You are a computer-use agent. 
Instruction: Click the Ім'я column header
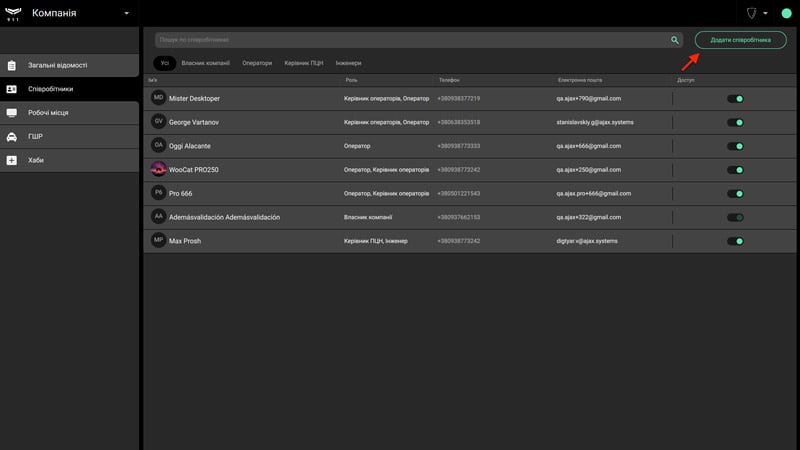click(x=153, y=80)
